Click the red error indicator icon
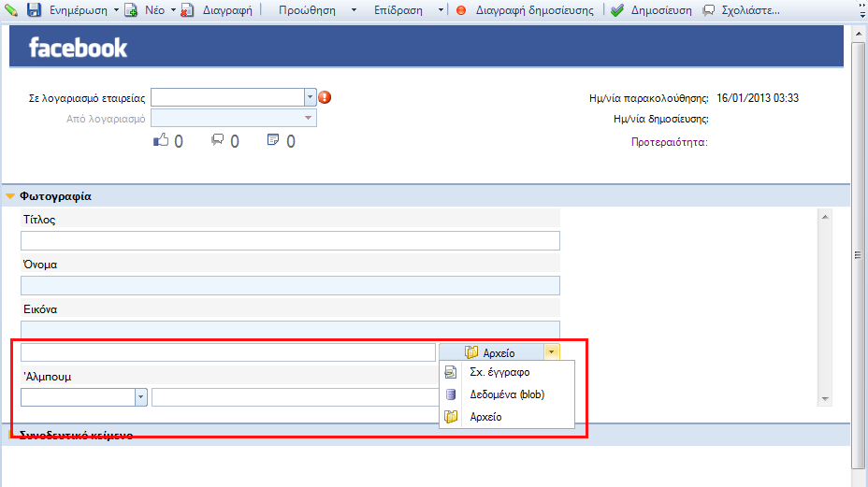Screen dimensions: 868x487 coord(325,97)
